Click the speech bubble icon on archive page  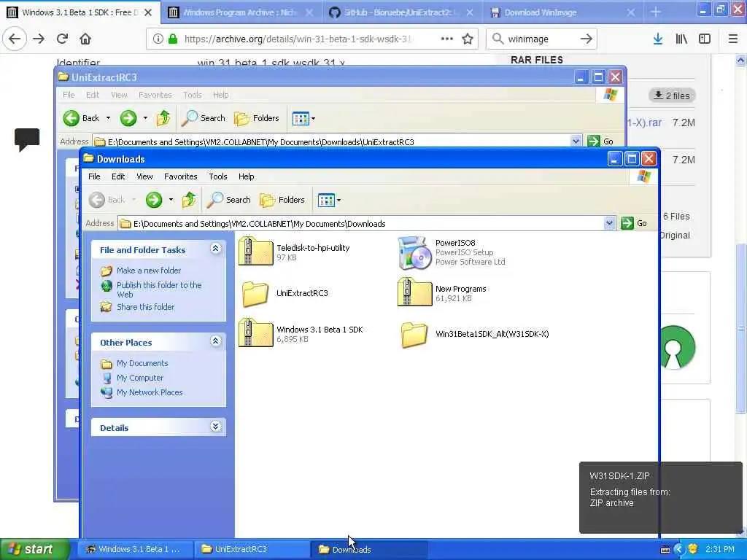click(x=27, y=139)
